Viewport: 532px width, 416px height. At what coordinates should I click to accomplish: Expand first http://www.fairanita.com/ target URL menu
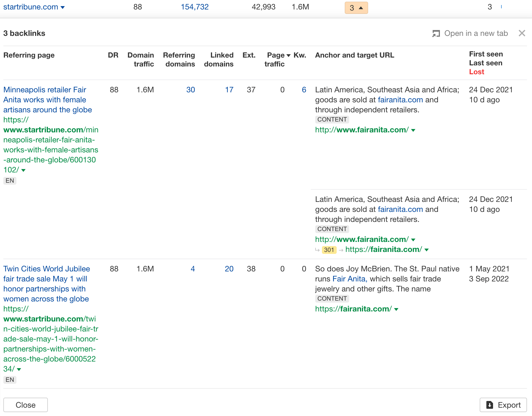[x=413, y=130]
